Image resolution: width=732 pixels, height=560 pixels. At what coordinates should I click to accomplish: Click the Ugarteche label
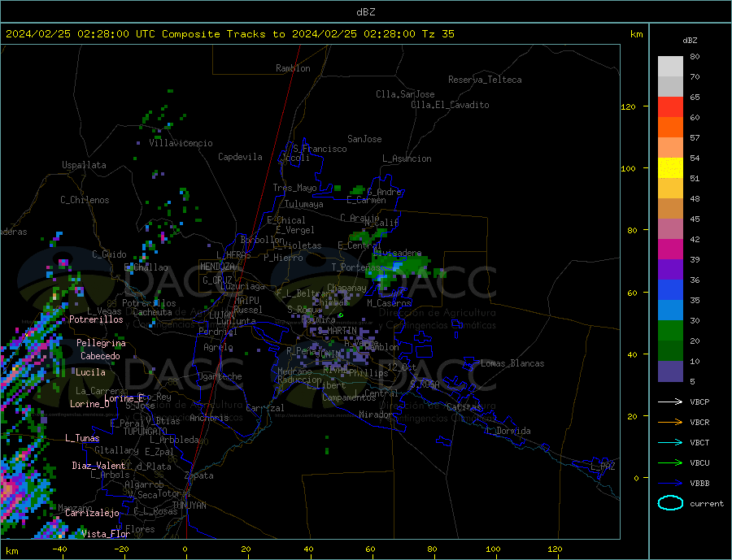(x=220, y=376)
